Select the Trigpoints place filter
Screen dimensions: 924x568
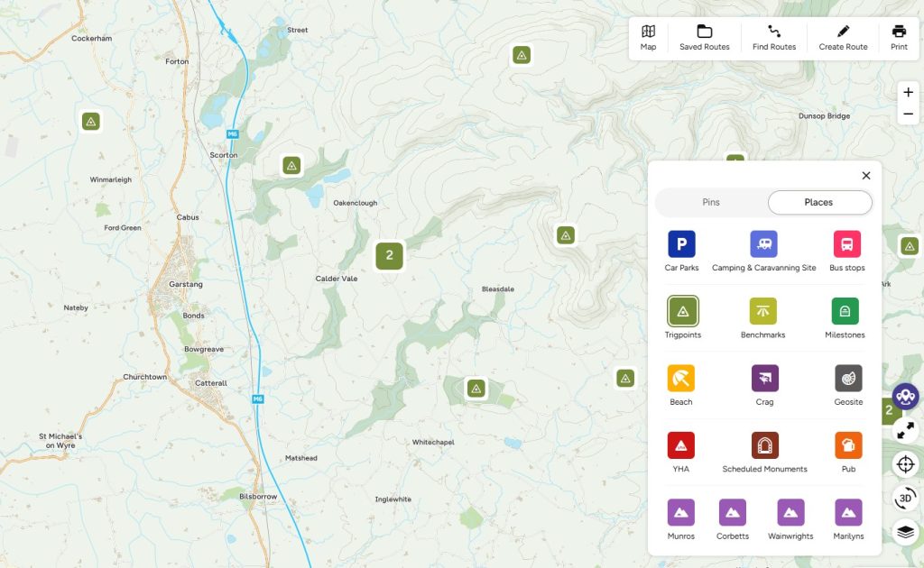681,313
